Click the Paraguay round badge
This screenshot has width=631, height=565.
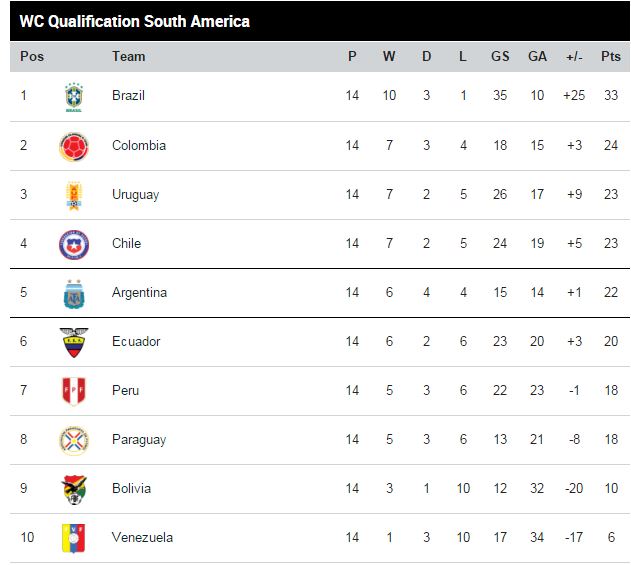[x=74, y=441]
